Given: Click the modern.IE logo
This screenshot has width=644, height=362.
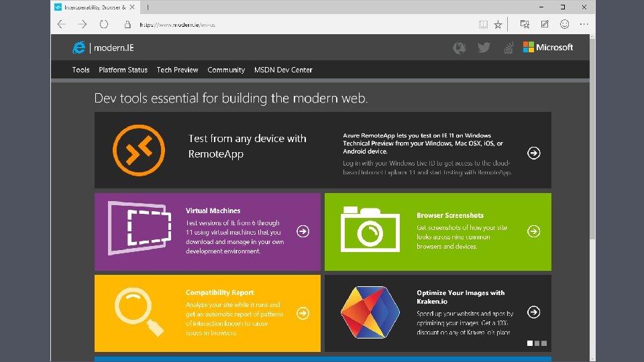Looking at the screenshot, I should tap(103, 48).
